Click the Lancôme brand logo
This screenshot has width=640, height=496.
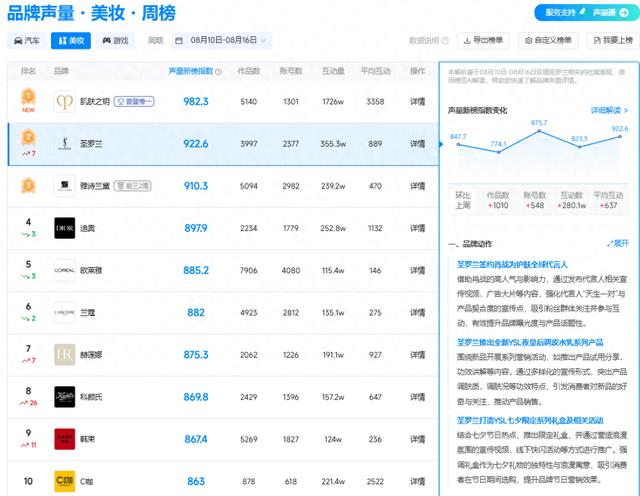click(64, 311)
